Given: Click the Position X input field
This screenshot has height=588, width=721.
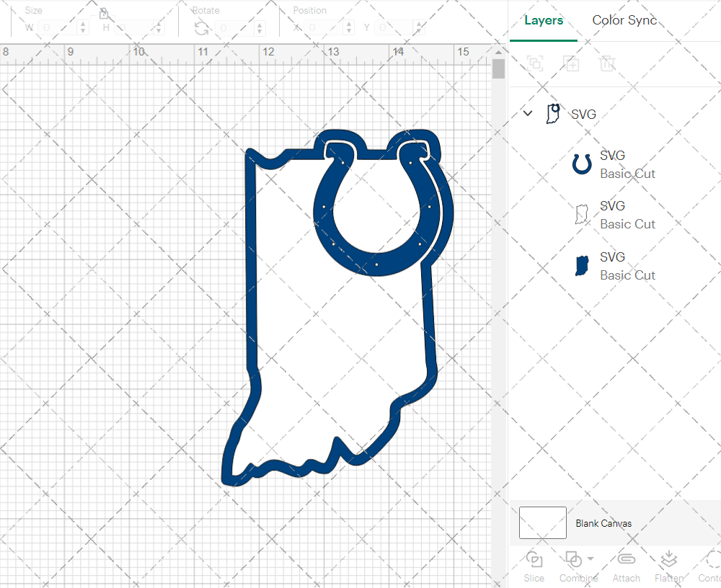Looking at the screenshot, I should [324, 27].
